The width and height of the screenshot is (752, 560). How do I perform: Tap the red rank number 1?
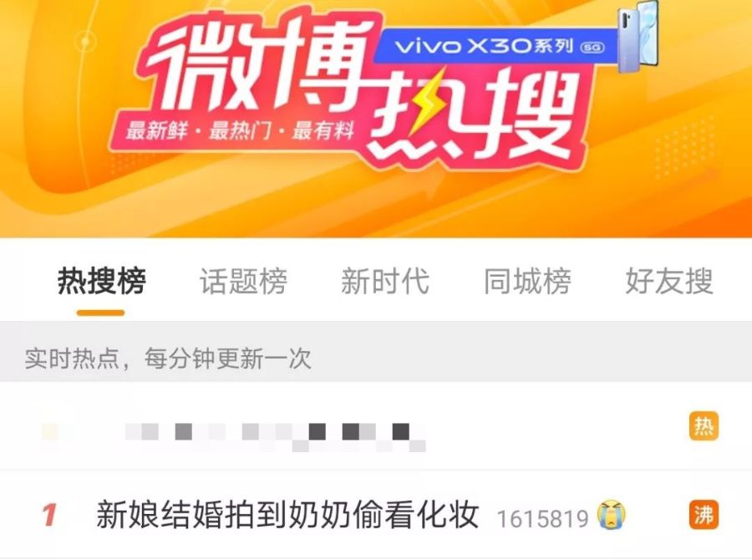(x=49, y=515)
